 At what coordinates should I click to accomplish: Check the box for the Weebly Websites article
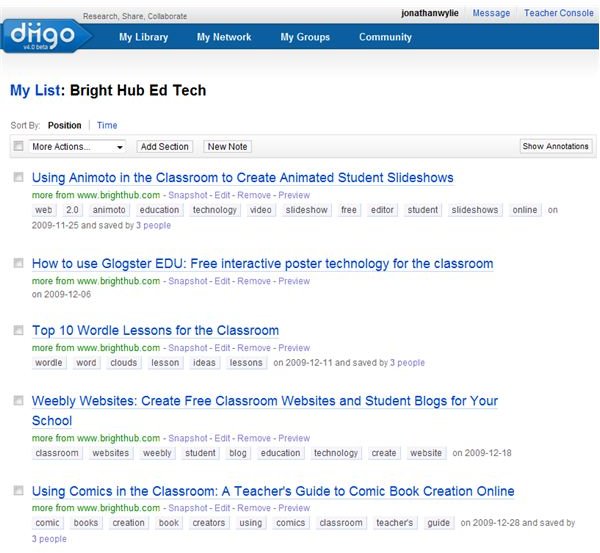[x=18, y=400]
